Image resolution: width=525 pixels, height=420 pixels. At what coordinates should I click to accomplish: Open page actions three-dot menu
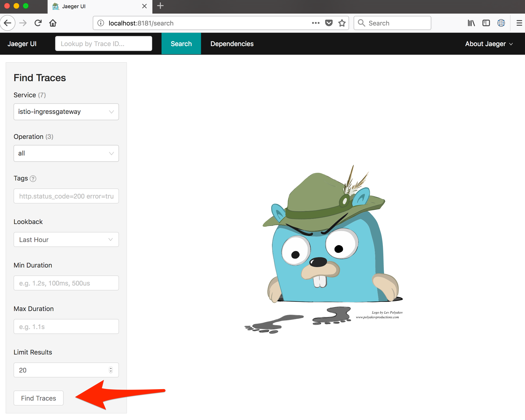point(316,23)
